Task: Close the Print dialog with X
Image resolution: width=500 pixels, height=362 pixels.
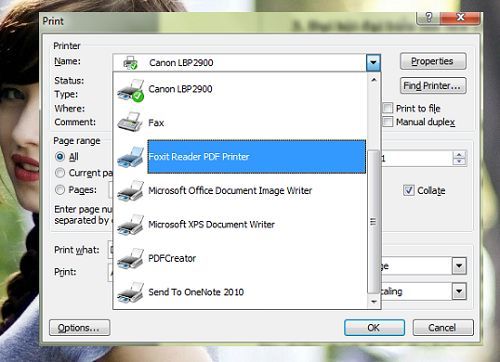Action: pyautogui.click(x=461, y=18)
